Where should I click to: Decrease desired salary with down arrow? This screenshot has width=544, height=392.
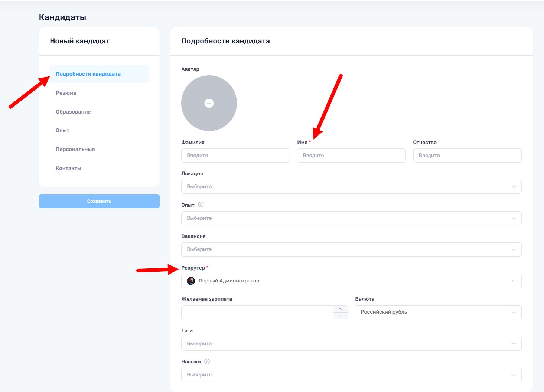tap(340, 316)
